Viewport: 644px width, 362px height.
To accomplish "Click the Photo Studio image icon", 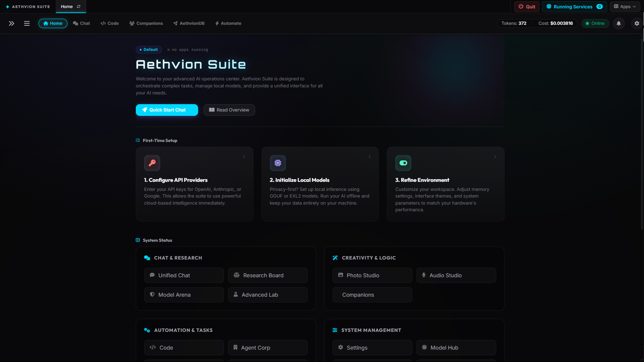I will [x=341, y=275].
